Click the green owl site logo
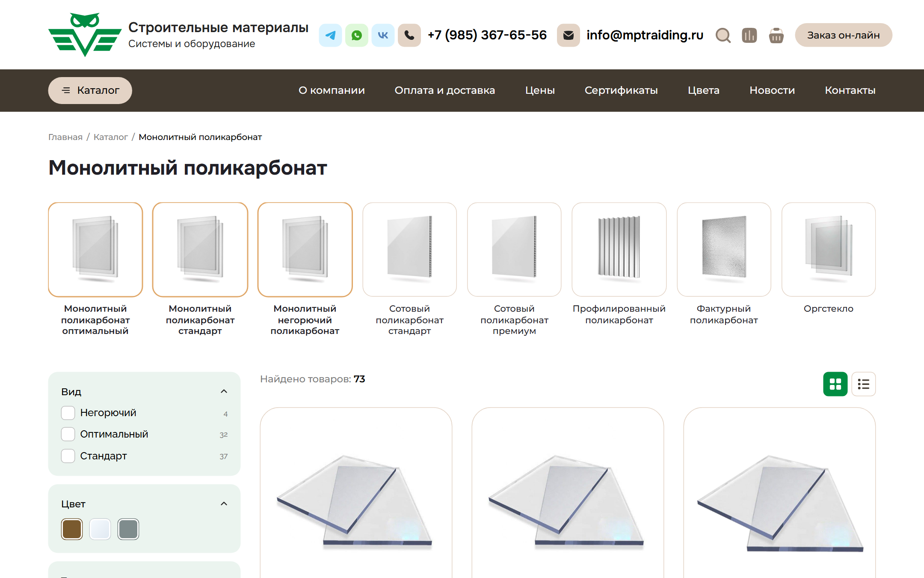The image size is (924, 578). coord(85,35)
